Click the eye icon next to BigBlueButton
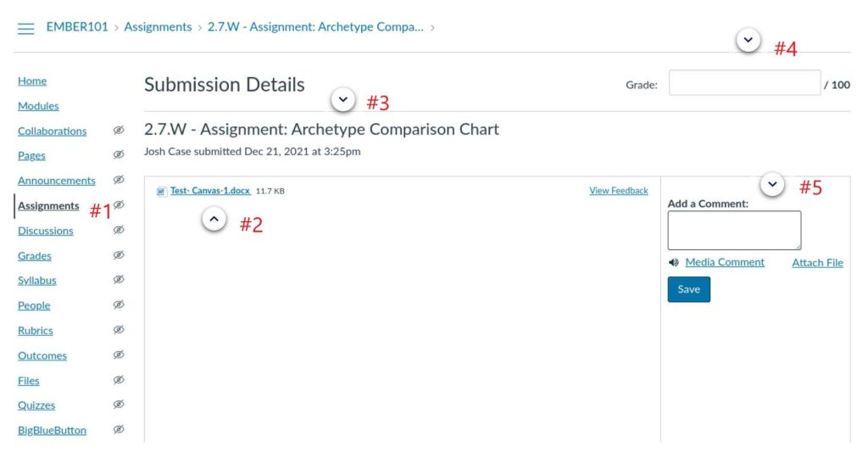Image resolution: width=868 pixels, height=469 pixels. pos(119,430)
